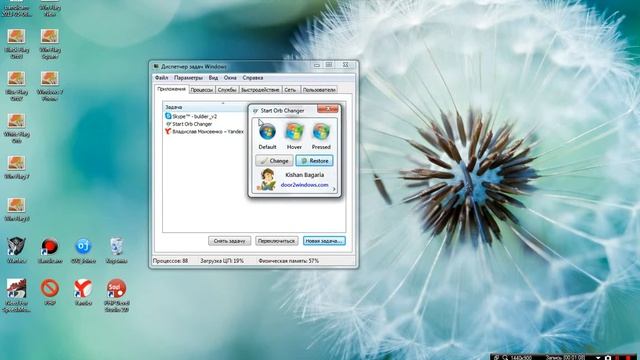Select the Yandex browser desktop shortcut

tap(83, 292)
